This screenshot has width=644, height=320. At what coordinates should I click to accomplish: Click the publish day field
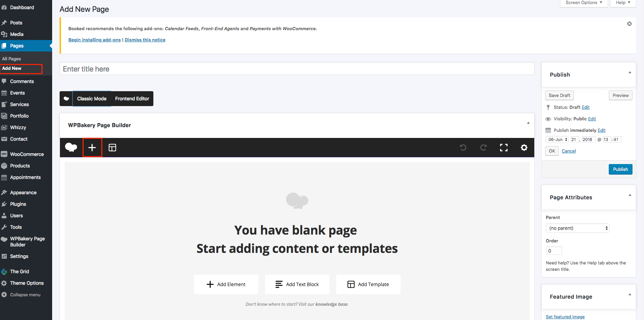[x=575, y=140]
